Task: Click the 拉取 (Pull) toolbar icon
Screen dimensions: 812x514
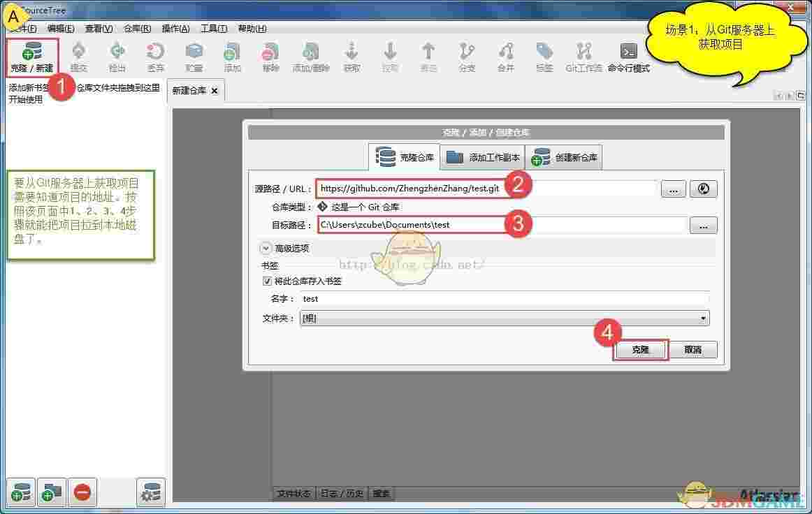Action: click(390, 56)
